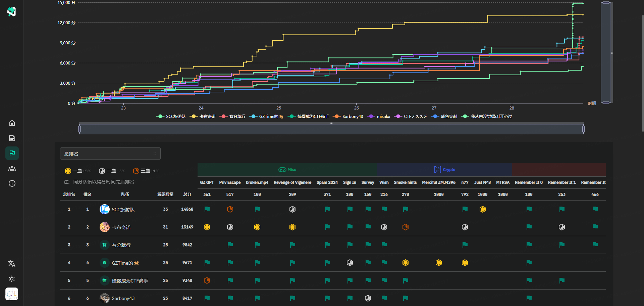Open the 总排名 ranking dropdown
Image resolution: width=644 pixels, height=306 pixels.
click(x=110, y=154)
